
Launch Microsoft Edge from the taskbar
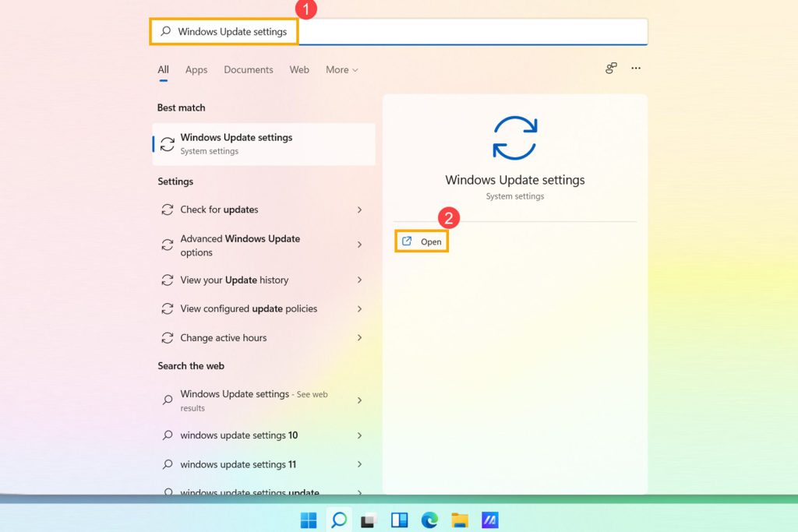pos(429,520)
